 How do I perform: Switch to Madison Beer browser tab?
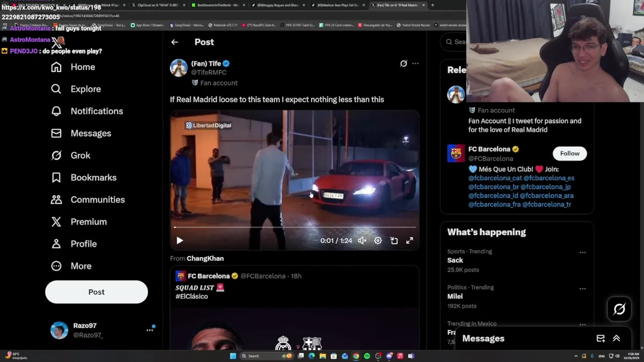[338, 5]
